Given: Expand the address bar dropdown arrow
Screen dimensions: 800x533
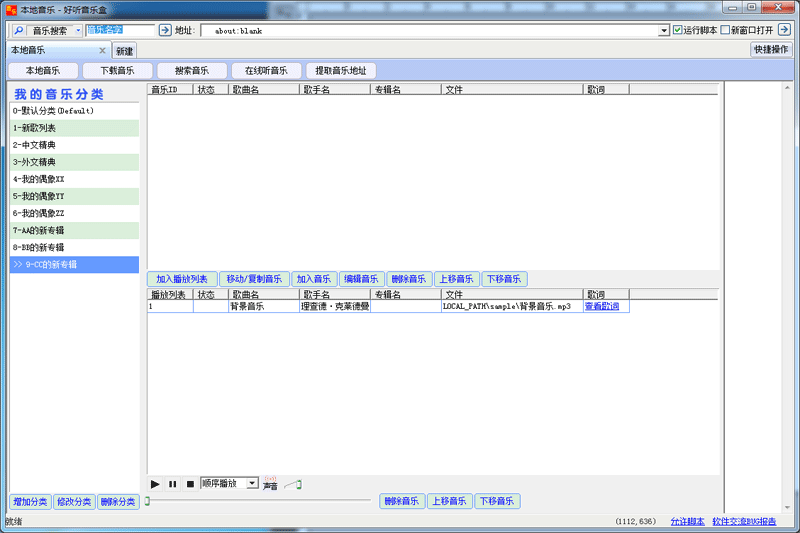Looking at the screenshot, I should (x=663, y=31).
